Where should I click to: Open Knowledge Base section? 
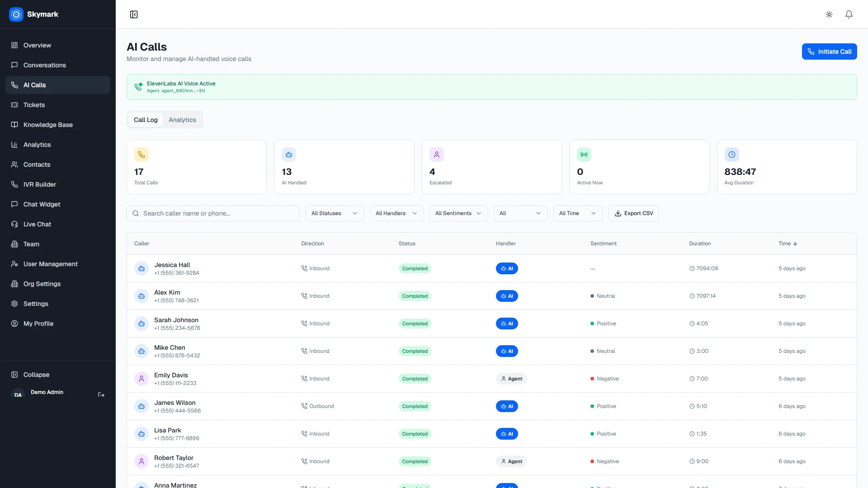(58, 125)
